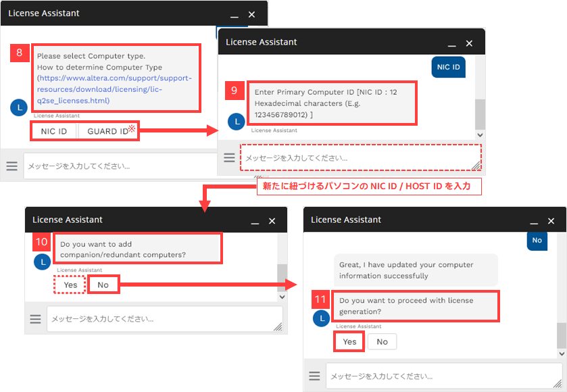Click message input in step 11 window
Image resolution: width=567 pixels, height=392 pixels.
pos(444,376)
